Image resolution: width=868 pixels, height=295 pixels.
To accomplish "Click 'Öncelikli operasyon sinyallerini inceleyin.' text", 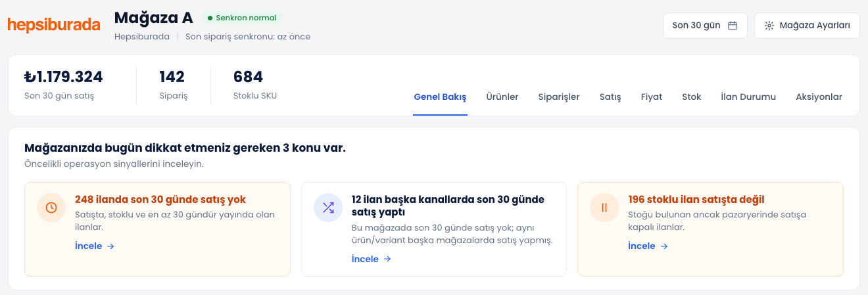I will pyautogui.click(x=114, y=164).
